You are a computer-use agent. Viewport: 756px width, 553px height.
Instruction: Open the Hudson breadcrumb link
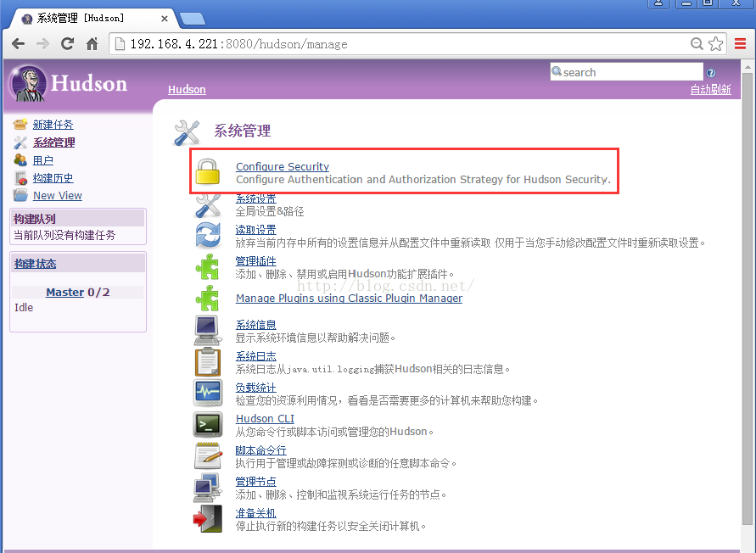coord(187,90)
